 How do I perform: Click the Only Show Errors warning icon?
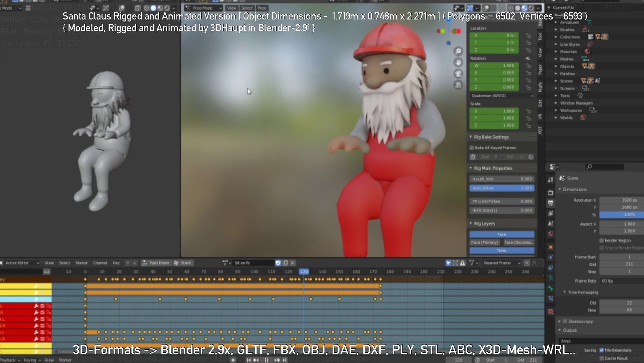pos(462,263)
